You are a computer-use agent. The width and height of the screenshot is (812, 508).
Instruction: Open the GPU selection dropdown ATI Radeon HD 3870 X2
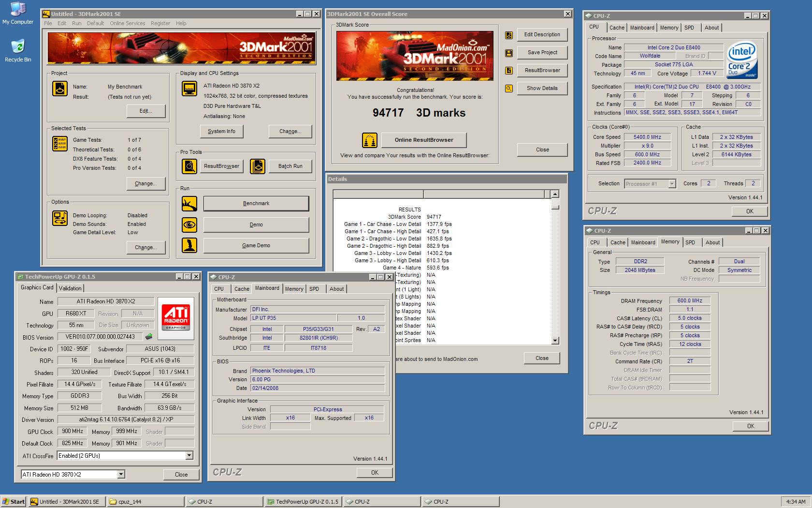pyautogui.click(x=121, y=475)
